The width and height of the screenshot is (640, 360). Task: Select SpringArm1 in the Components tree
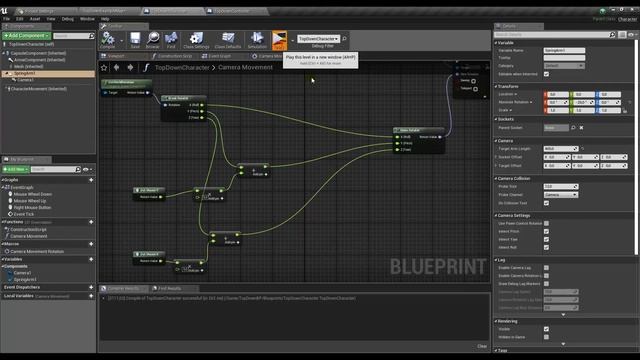[x=24, y=73]
